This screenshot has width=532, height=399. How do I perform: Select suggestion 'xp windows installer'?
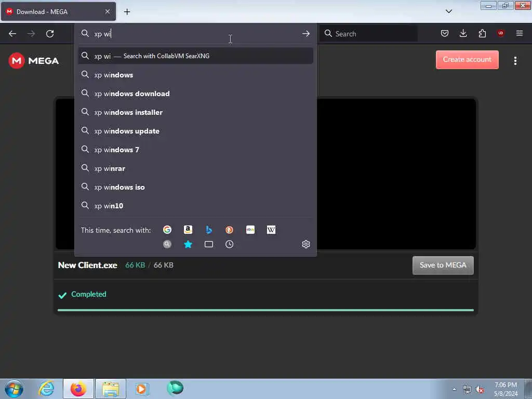195,112
